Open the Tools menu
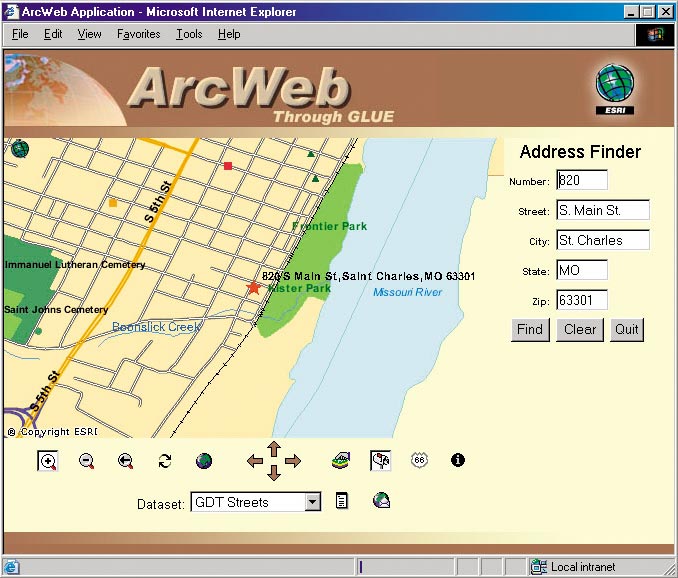The height and width of the screenshot is (578, 678). click(189, 34)
